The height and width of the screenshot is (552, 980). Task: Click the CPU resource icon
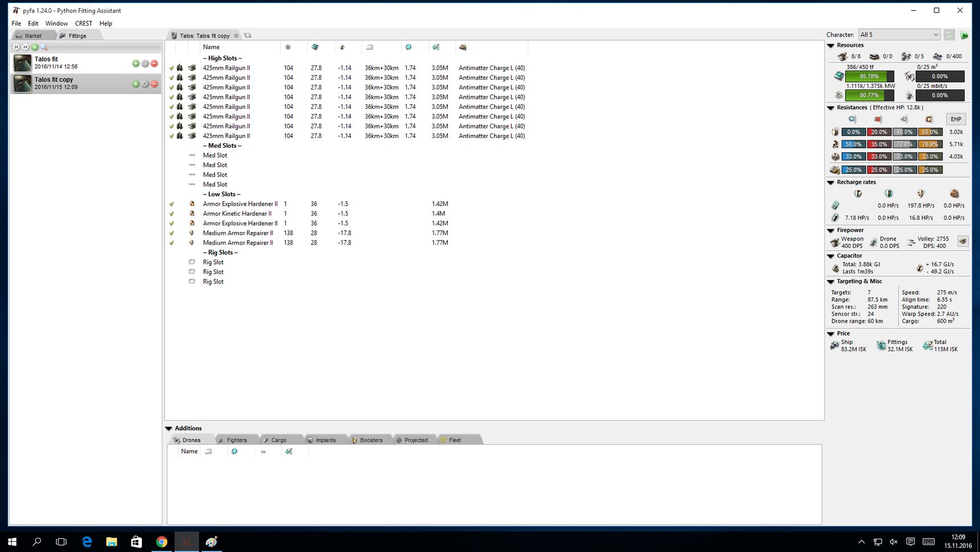tap(839, 76)
